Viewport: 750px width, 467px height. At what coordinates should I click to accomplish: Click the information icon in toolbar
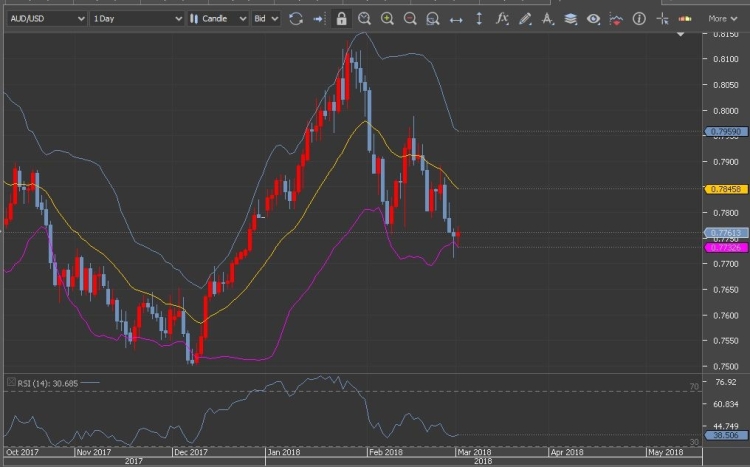(x=639, y=18)
